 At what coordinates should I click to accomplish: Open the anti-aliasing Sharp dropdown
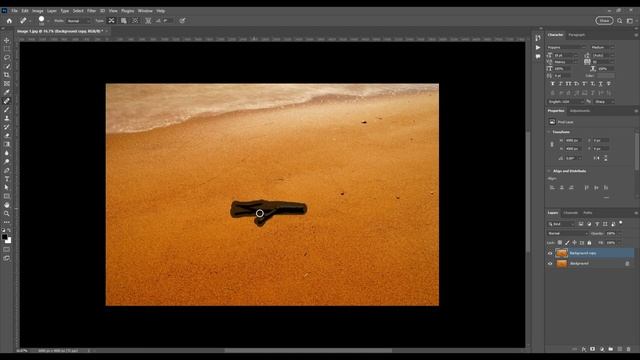[604, 102]
